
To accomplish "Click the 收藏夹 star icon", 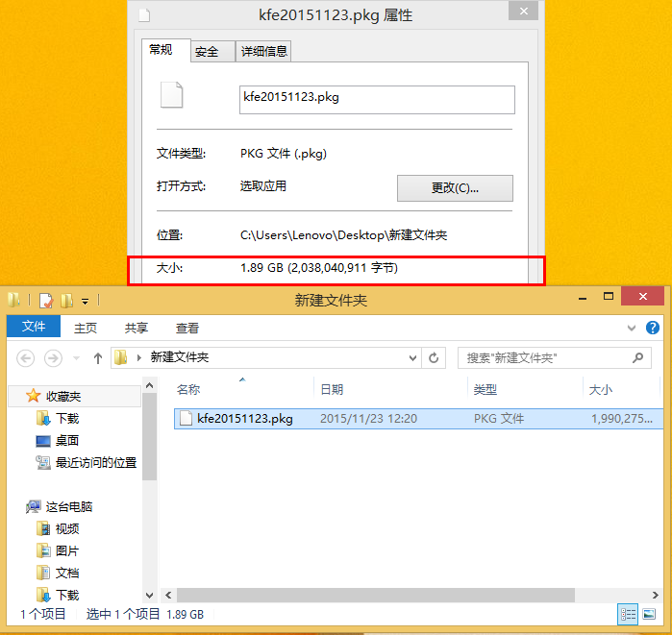I will [33, 396].
